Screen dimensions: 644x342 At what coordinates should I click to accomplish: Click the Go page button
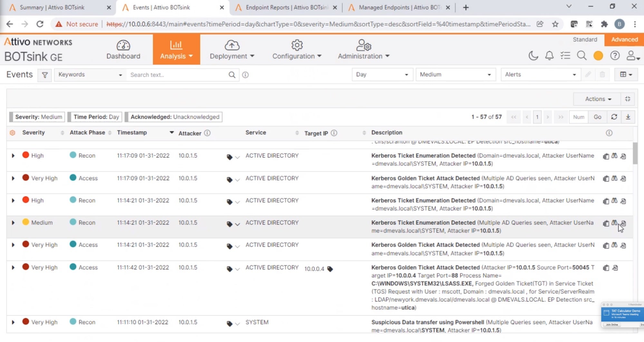pyautogui.click(x=597, y=117)
